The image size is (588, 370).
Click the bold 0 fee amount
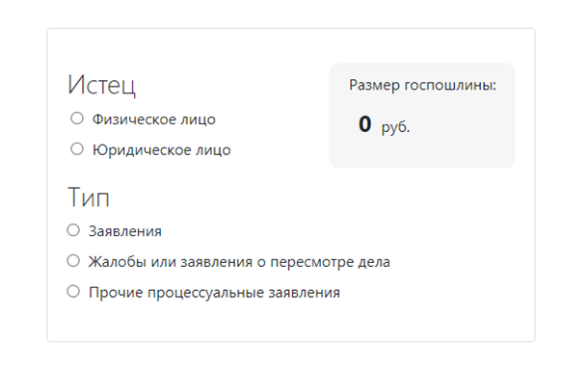365,124
